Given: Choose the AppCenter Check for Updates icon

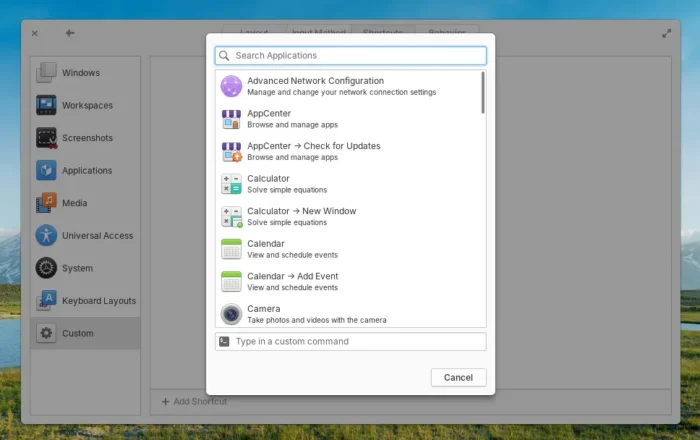Looking at the screenshot, I should pyautogui.click(x=231, y=152).
